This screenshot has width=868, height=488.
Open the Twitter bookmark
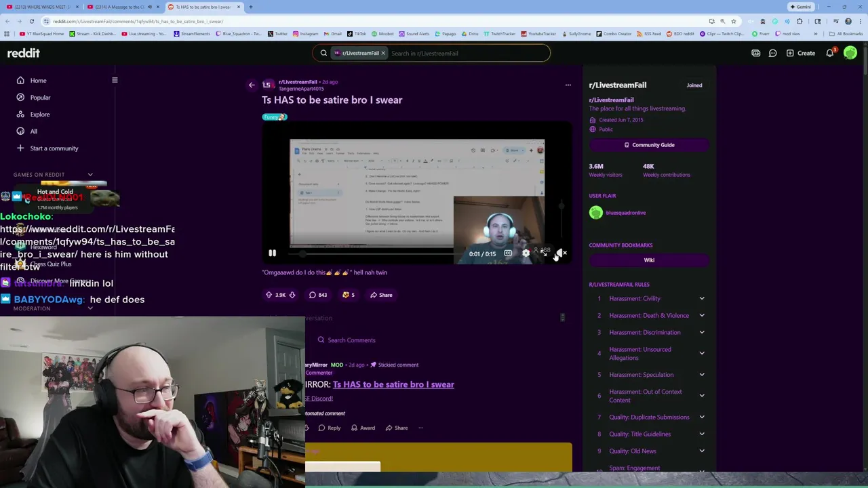point(278,33)
